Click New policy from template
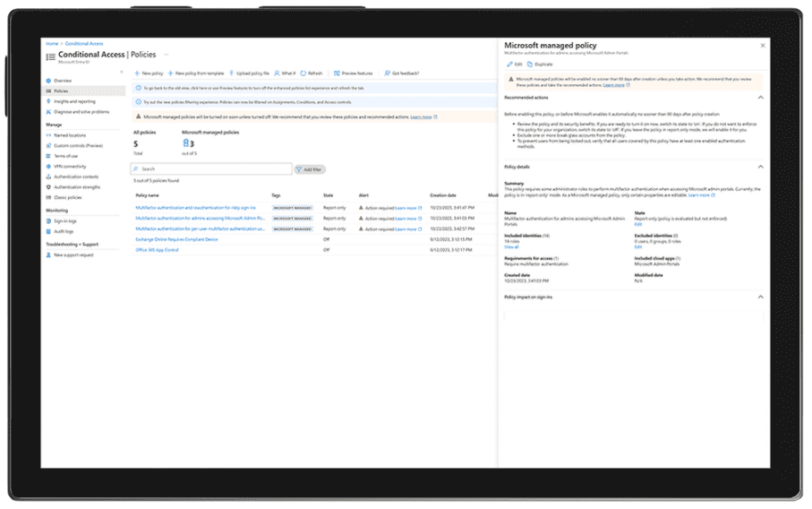This screenshot has height=509, width=812. click(196, 73)
